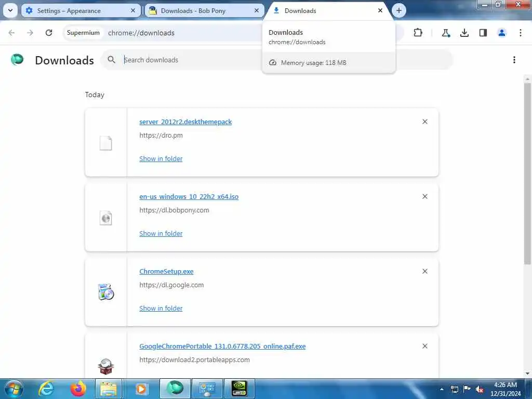Image resolution: width=532 pixels, height=399 pixels.
Task: Remove the Windows 10 ISO download entry
Action: click(425, 196)
